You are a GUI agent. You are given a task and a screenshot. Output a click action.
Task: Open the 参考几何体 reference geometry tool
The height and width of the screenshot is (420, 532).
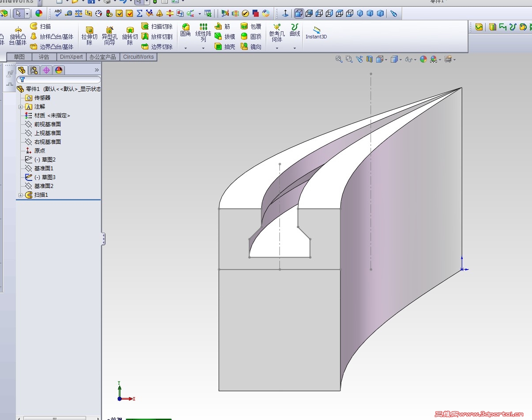pyautogui.click(x=277, y=33)
